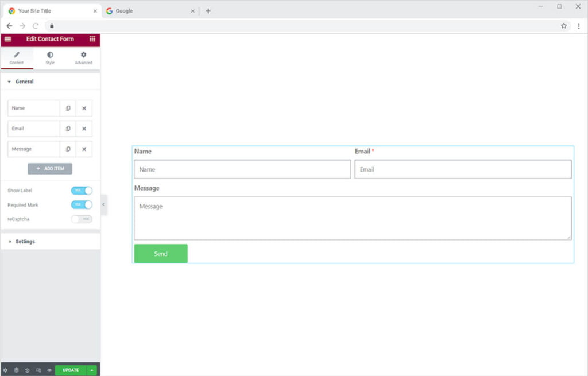Switch to the Style tab
This screenshot has width=588, height=376.
click(50, 58)
